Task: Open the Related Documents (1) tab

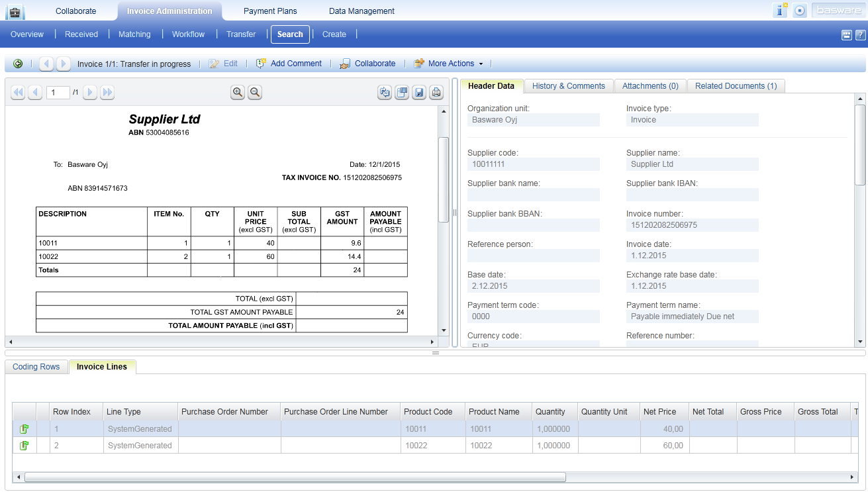Action: 736,86
